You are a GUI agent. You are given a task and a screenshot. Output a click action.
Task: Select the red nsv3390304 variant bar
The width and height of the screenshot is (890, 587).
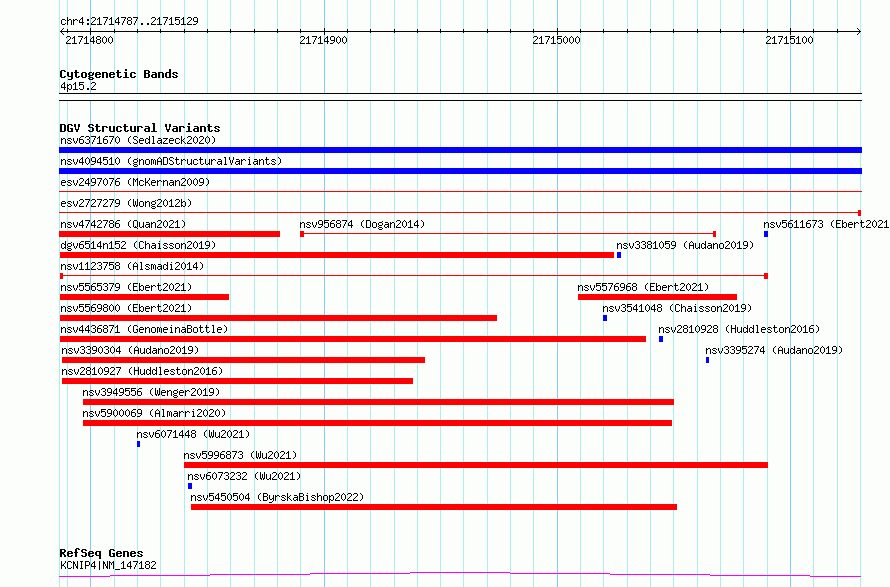click(244, 360)
